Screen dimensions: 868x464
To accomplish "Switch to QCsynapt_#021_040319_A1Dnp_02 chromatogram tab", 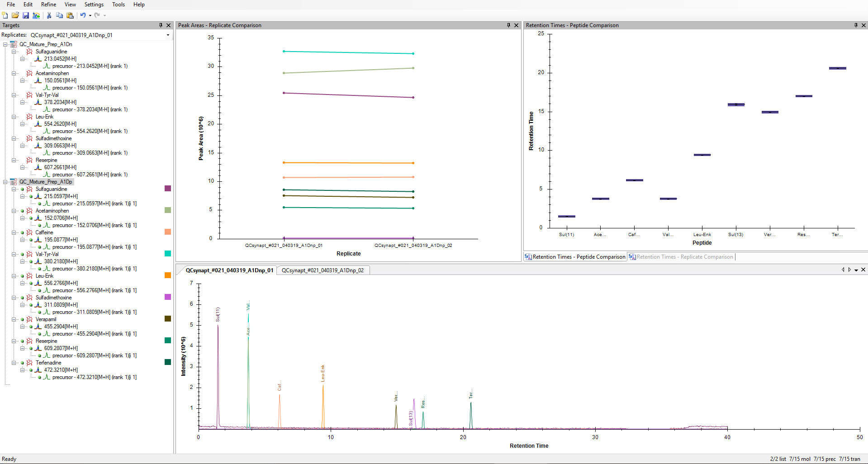I will coord(323,270).
